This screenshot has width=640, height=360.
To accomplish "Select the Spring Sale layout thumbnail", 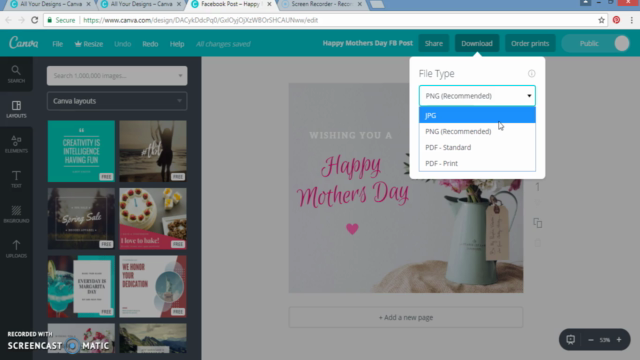I will [x=81, y=218].
